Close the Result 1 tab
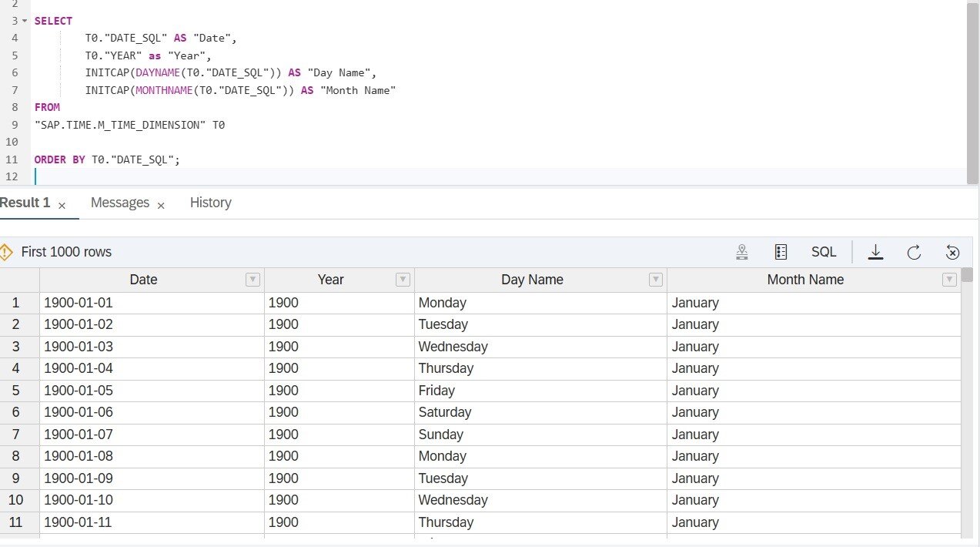Viewport: 980px width, 547px height. [61, 205]
